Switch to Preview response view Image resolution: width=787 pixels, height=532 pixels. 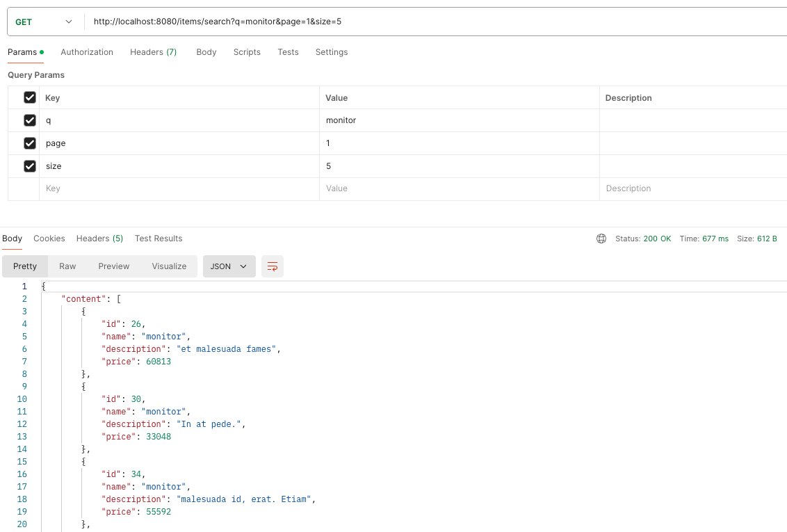pyautogui.click(x=114, y=266)
